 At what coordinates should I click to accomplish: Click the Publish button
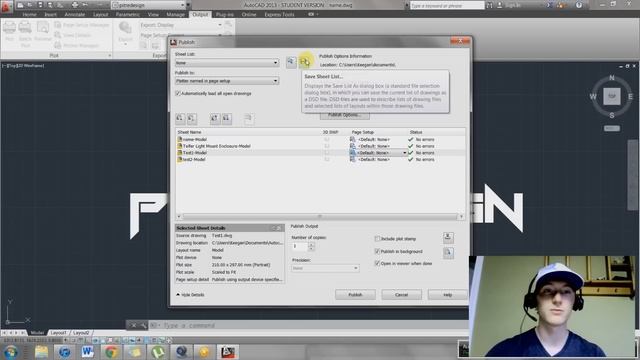[355, 295]
